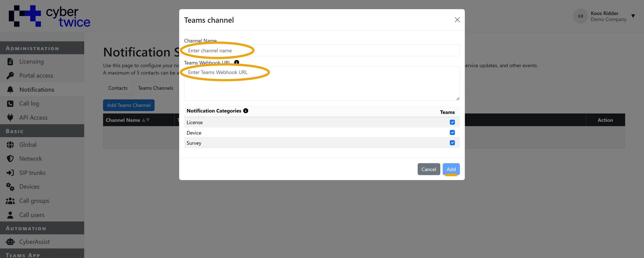This screenshot has height=258, width=644.
Task: Click the Notifications bell icon
Action: (x=10, y=90)
